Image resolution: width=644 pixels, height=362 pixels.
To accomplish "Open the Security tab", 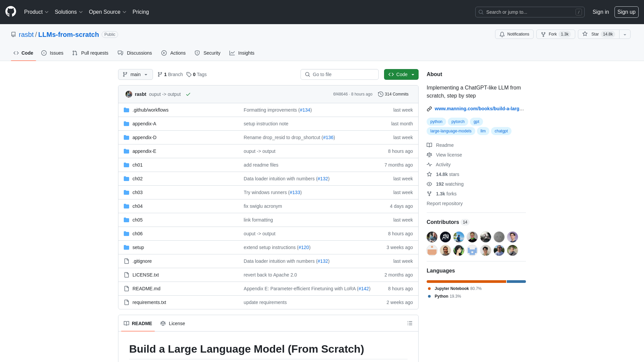I will pyautogui.click(x=208, y=53).
